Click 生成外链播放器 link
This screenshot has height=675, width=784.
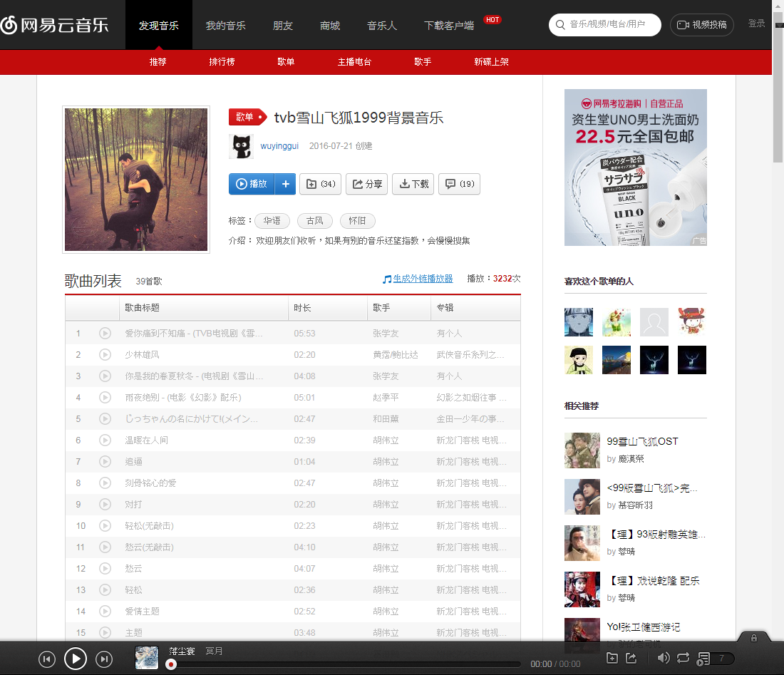pyautogui.click(x=423, y=279)
